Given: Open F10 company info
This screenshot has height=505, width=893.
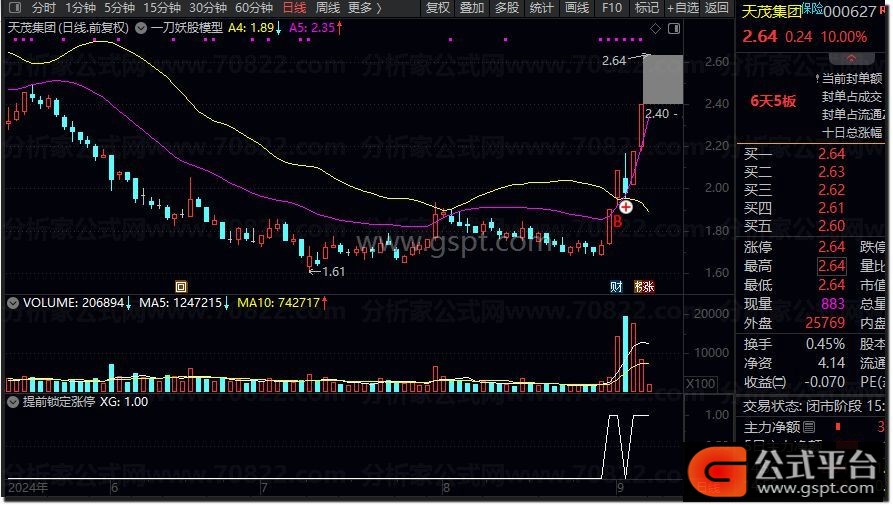Looking at the screenshot, I should click(x=612, y=8).
